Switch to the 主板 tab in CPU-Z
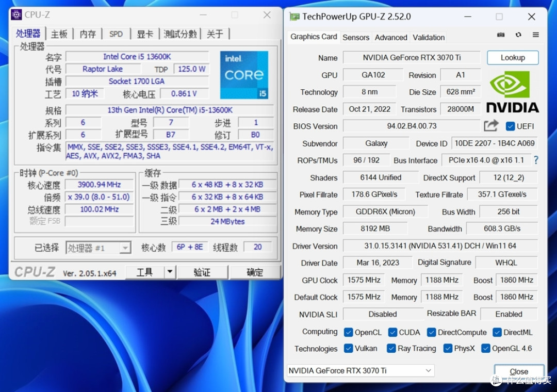Screen dimensions: 557x392 coord(59,34)
